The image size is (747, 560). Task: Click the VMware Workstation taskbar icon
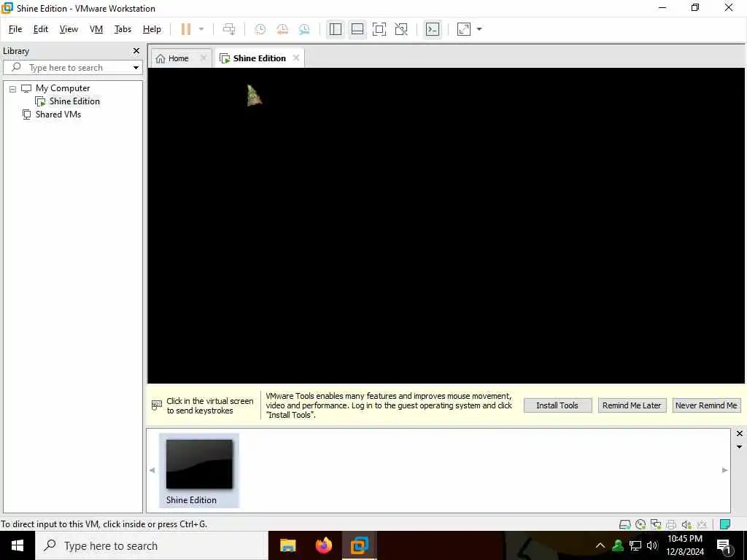[360, 545]
